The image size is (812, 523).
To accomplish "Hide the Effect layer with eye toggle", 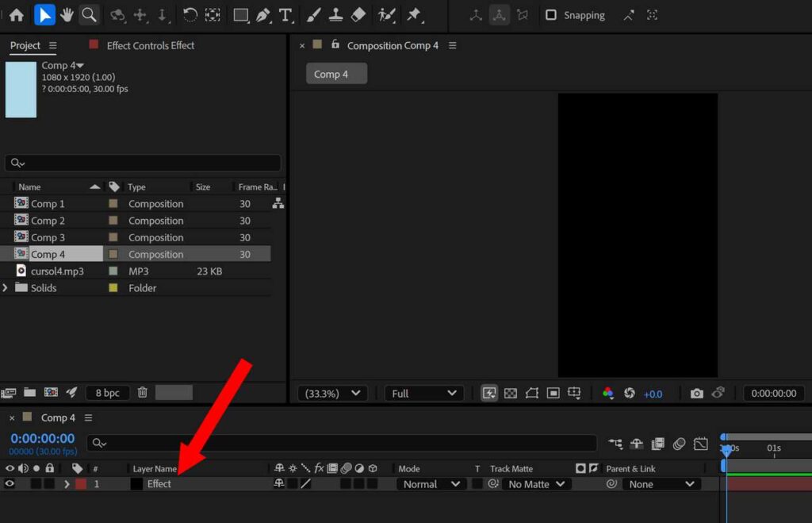I will click(x=10, y=483).
